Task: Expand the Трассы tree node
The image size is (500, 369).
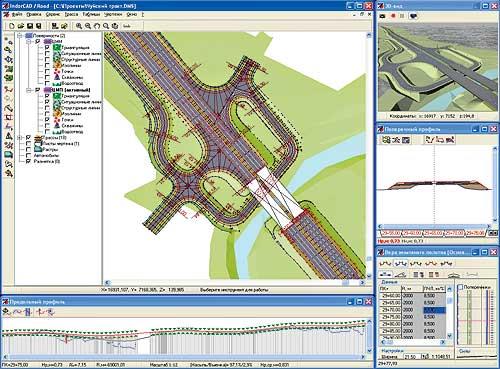Action: point(20,137)
